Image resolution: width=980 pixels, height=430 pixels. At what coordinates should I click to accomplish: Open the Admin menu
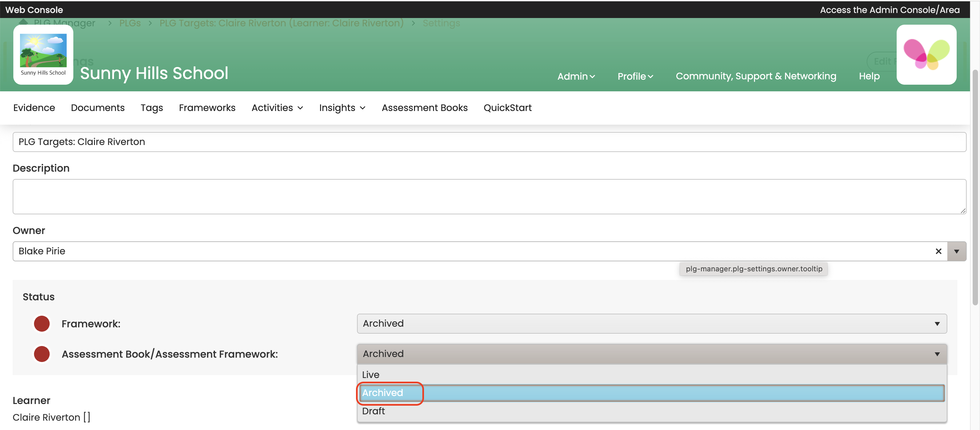(x=576, y=76)
